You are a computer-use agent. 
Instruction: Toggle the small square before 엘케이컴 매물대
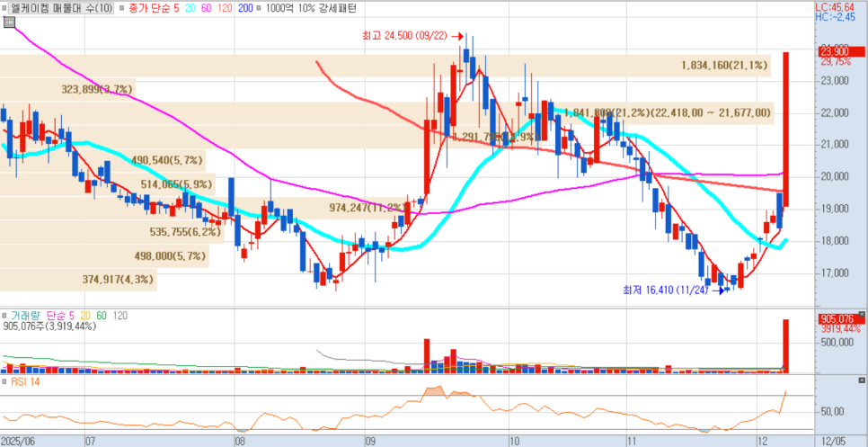click(4, 8)
